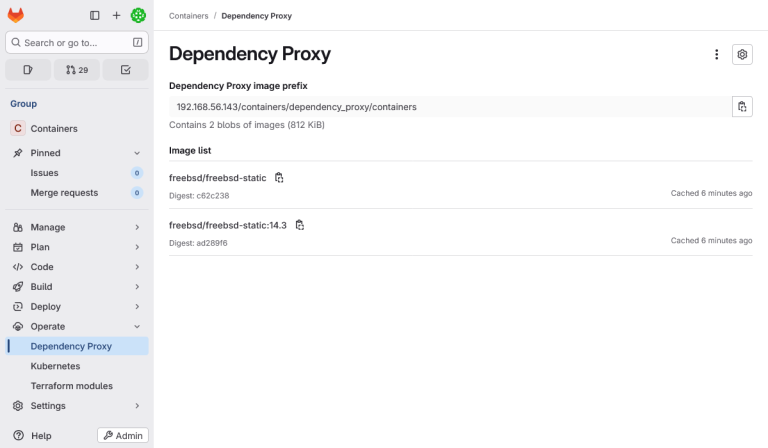Copy the Dependency Proxy image prefix
The image size is (768, 448).
tap(741, 107)
